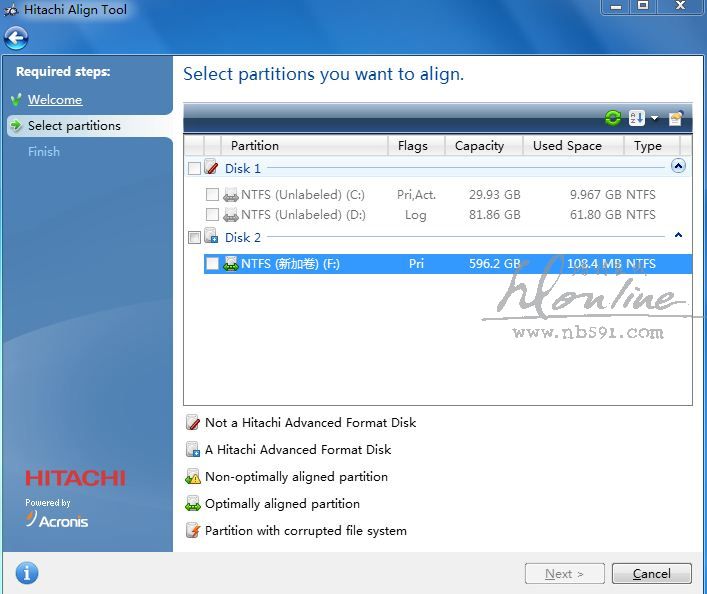Check the NTFS (F:) partition checkbox
This screenshot has width=707, height=594.
(x=212, y=263)
